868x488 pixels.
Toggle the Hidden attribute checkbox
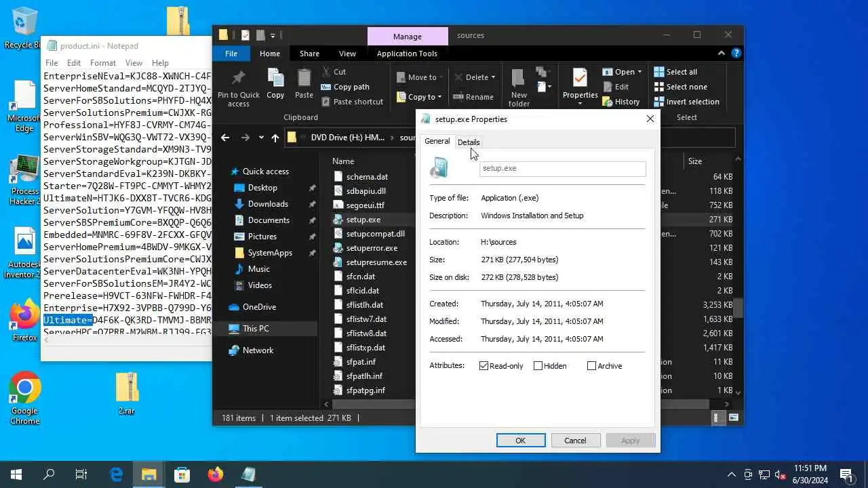(x=538, y=366)
